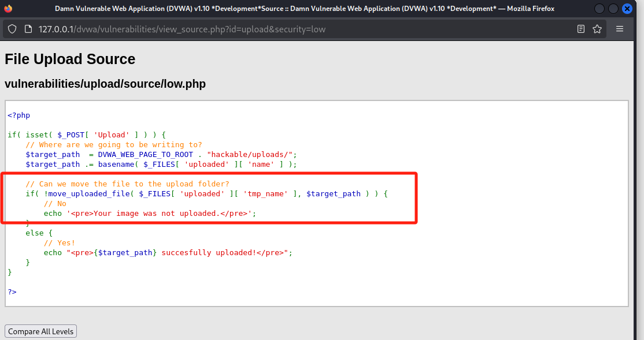Click the File Upload Source heading

(70, 59)
